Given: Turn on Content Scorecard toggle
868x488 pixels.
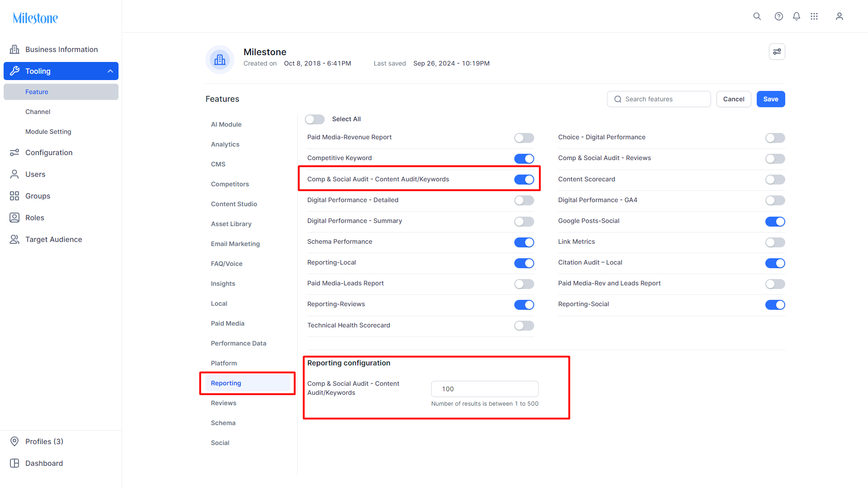Looking at the screenshot, I should [x=775, y=180].
